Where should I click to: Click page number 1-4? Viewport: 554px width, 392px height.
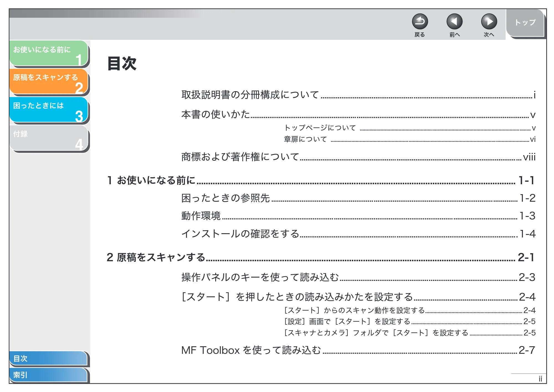click(x=528, y=234)
